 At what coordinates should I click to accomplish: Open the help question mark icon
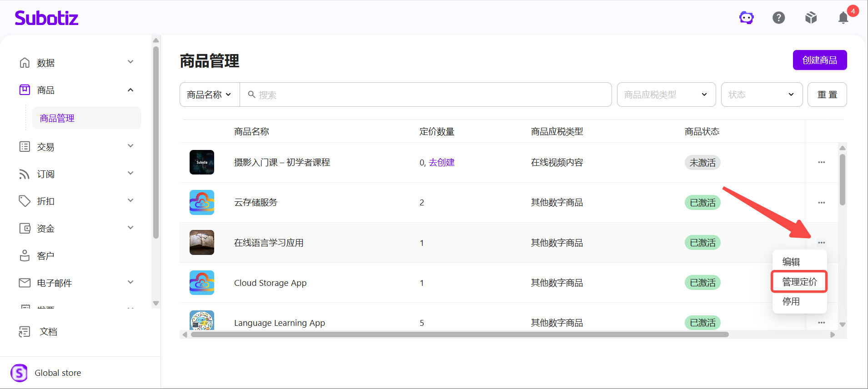click(x=779, y=18)
